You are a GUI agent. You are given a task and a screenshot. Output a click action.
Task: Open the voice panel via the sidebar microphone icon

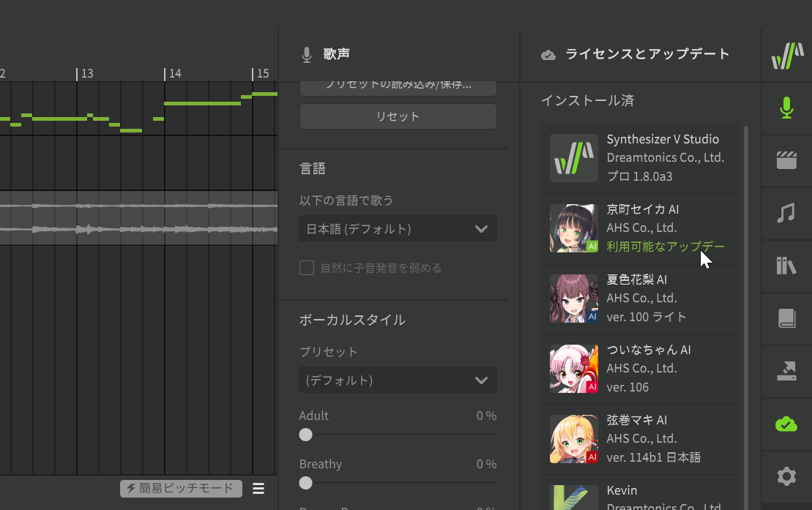click(786, 108)
